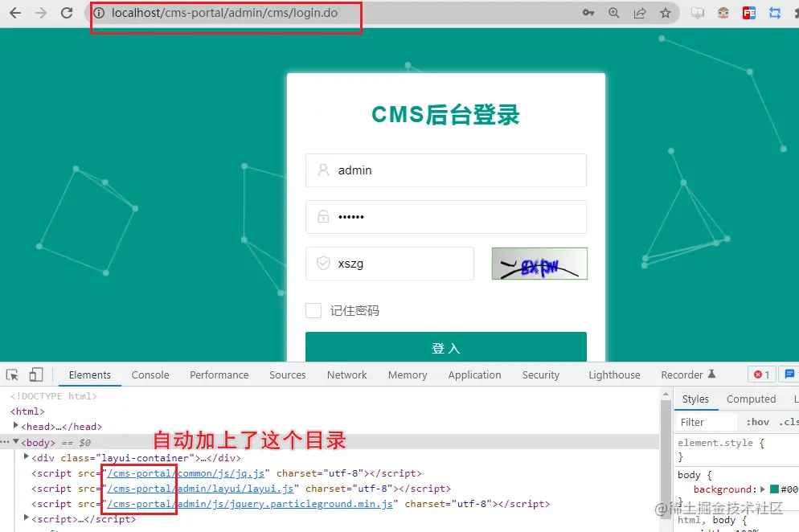The width and height of the screenshot is (799, 532).
Task: Bookmark this page with the star icon
Action: tap(666, 13)
